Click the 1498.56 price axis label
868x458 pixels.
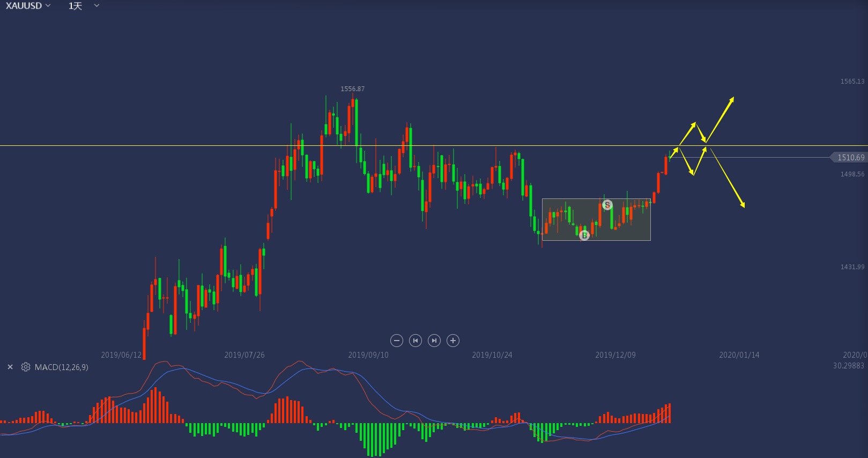(x=852, y=174)
